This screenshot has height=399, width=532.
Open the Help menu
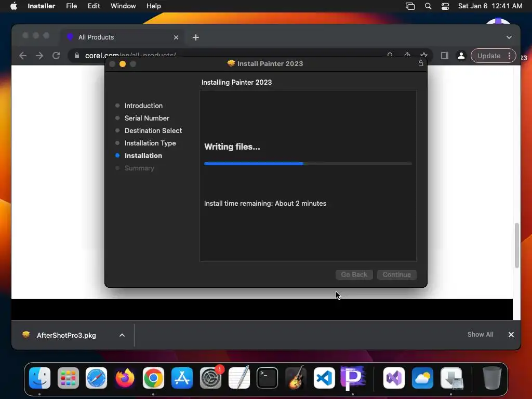point(154,6)
